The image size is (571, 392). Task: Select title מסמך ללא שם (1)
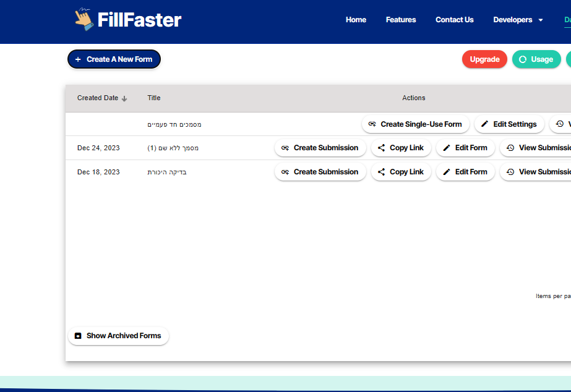(173, 148)
